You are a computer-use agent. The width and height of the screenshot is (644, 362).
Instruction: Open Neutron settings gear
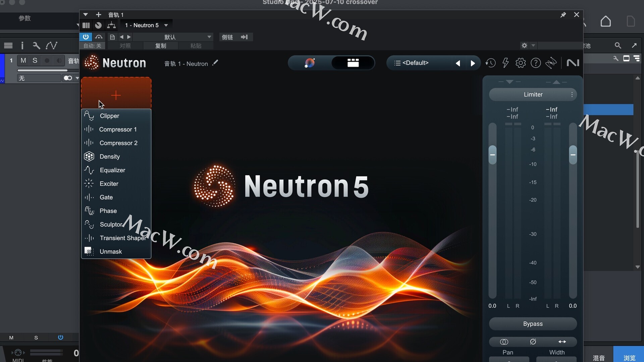click(521, 63)
